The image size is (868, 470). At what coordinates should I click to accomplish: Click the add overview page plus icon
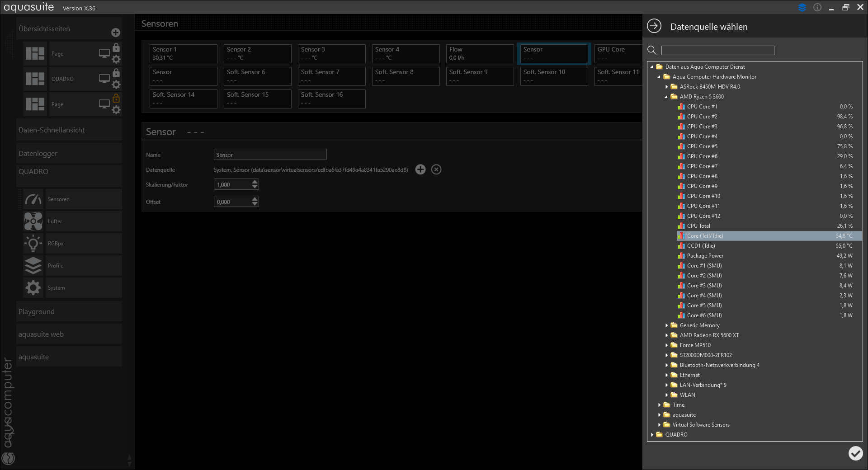tap(116, 33)
